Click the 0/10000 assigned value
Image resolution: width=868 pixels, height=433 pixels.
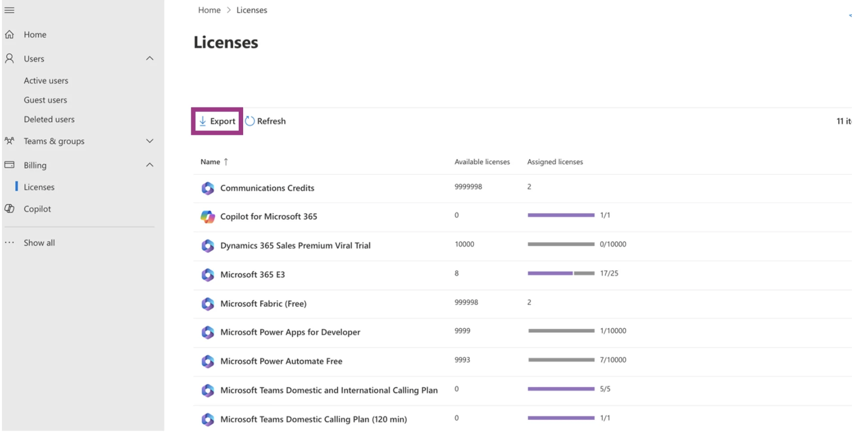pos(613,244)
